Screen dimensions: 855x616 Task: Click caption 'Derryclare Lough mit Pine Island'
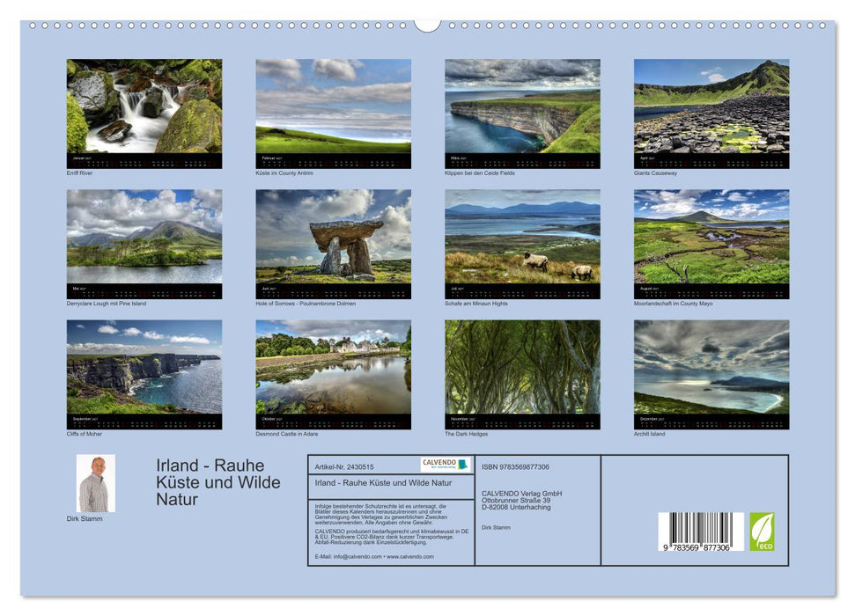[107, 304]
